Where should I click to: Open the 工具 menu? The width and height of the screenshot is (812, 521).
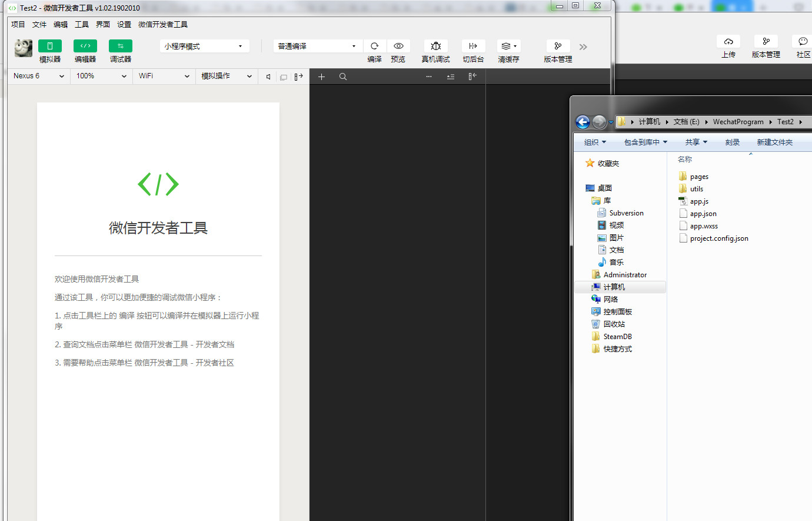click(82, 24)
